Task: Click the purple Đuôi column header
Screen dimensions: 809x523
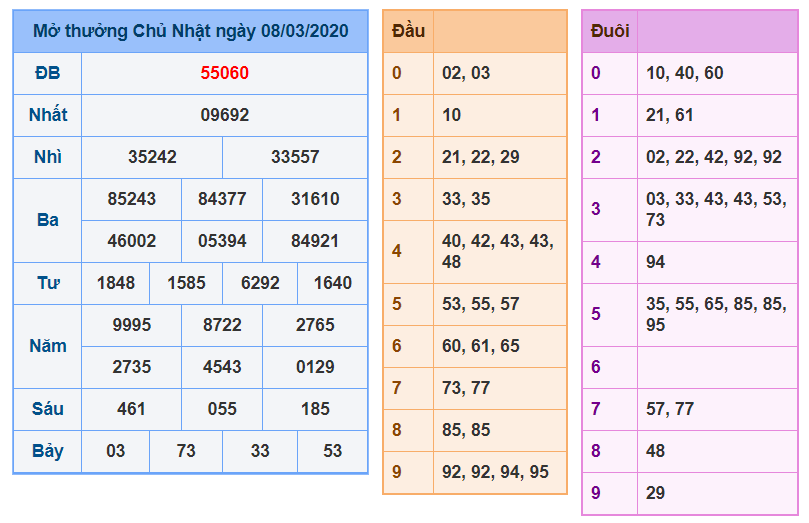Action: point(610,31)
